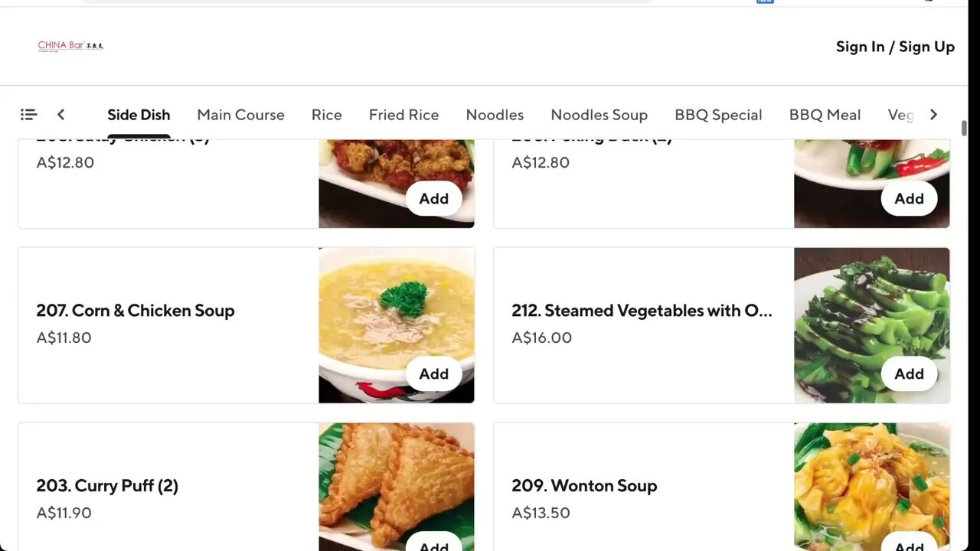Select the Side Dish tab
Screen dimensions: 980x551
pos(139,115)
